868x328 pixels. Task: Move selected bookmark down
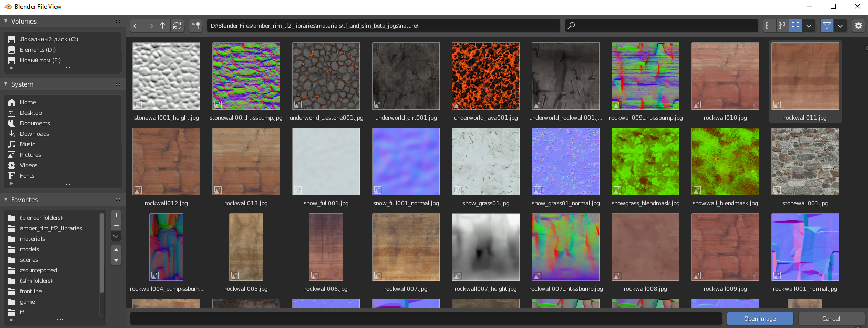pyautogui.click(x=117, y=260)
